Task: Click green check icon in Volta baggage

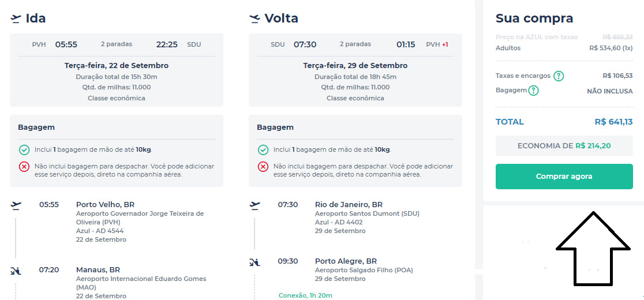Action: pos(263,150)
